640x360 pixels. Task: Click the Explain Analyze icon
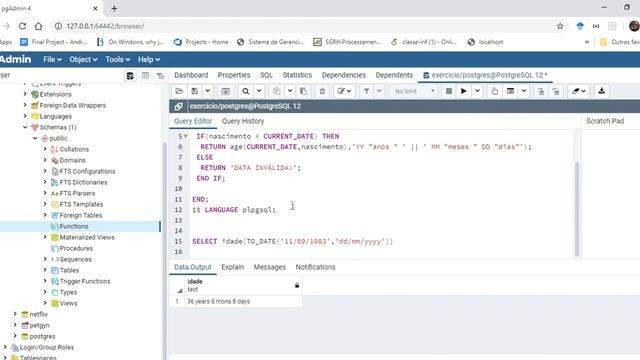point(510,91)
